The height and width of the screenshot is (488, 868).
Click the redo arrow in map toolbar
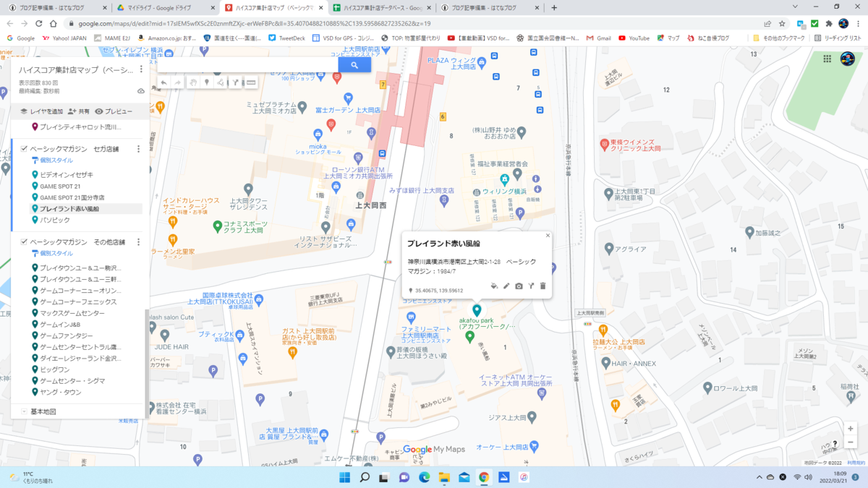[x=178, y=83]
